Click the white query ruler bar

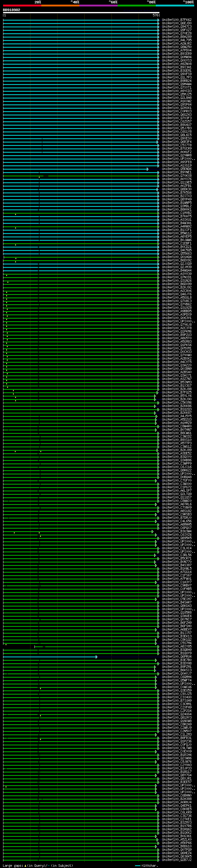81,12
